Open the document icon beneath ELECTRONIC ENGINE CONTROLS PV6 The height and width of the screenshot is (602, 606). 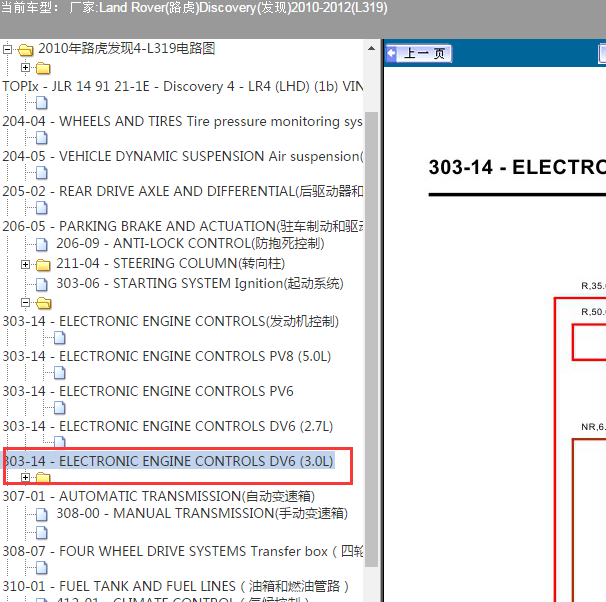point(60,408)
